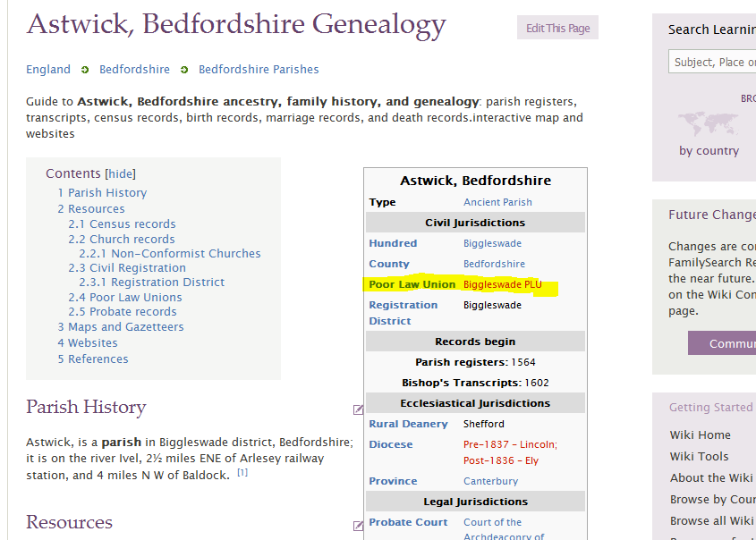Click the green arrow after Bedfordshire breadcrumb
The width and height of the screenshot is (756, 540).
point(184,70)
